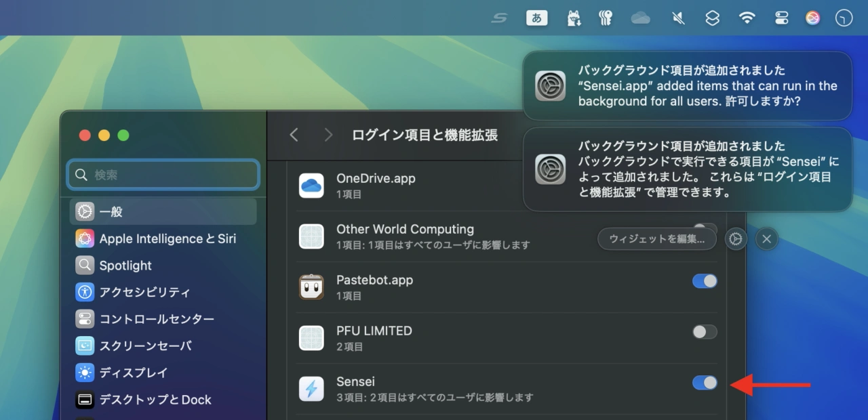The height and width of the screenshot is (420, 868).
Task: Enable the PFU LIMITED switch
Action: 705,332
